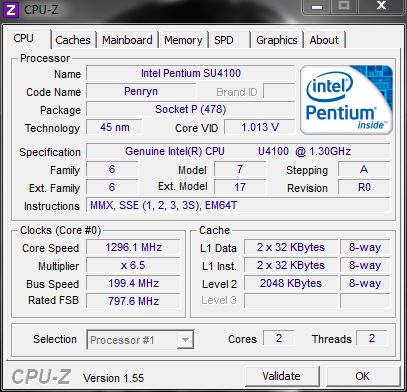Click the OK button
This screenshot has height=392, width=407.
(362, 376)
